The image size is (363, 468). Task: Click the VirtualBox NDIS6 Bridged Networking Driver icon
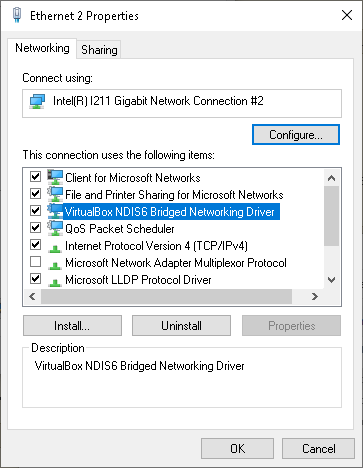55,211
